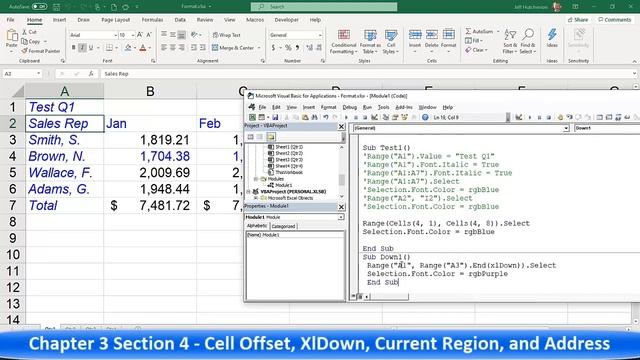
Task: Apply Accounting Number Format dollar icon
Action: [x=273, y=48]
